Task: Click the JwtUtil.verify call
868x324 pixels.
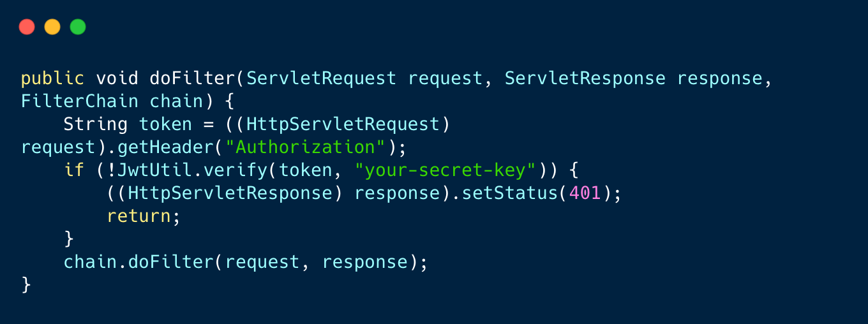Action: (x=193, y=170)
